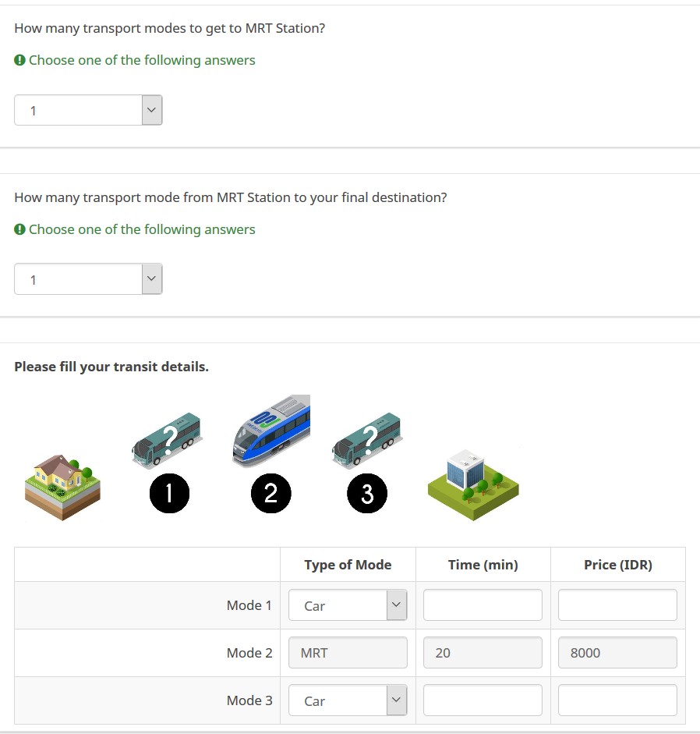Image resolution: width=700 pixels, height=734 pixels.
Task: Click the Mode 1 Time input field
Action: tap(483, 605)
